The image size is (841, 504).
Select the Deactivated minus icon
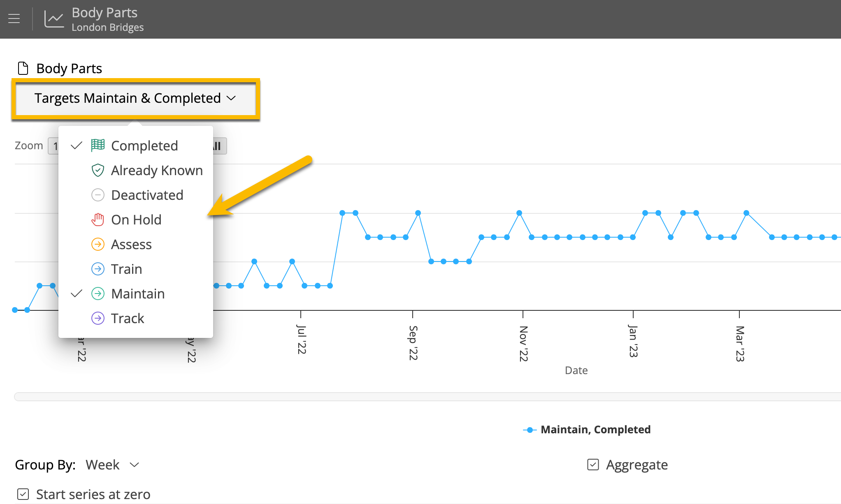98,195
